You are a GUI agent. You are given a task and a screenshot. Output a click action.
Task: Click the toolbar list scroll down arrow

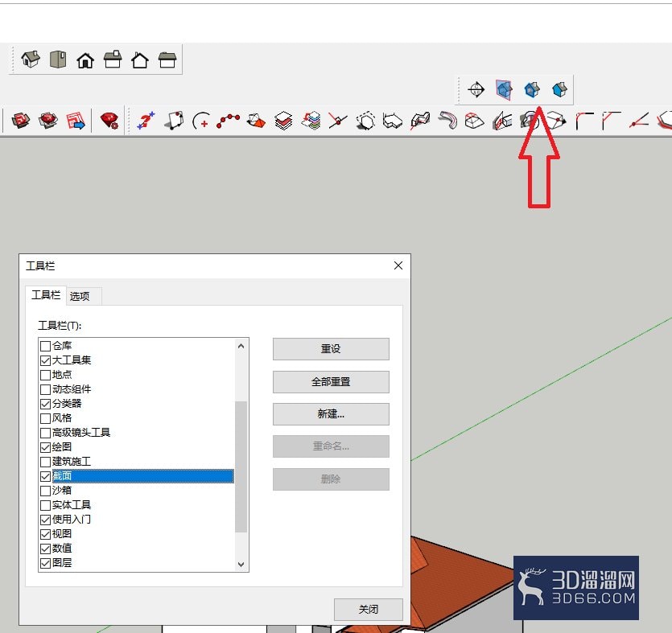tap(241, 564)
